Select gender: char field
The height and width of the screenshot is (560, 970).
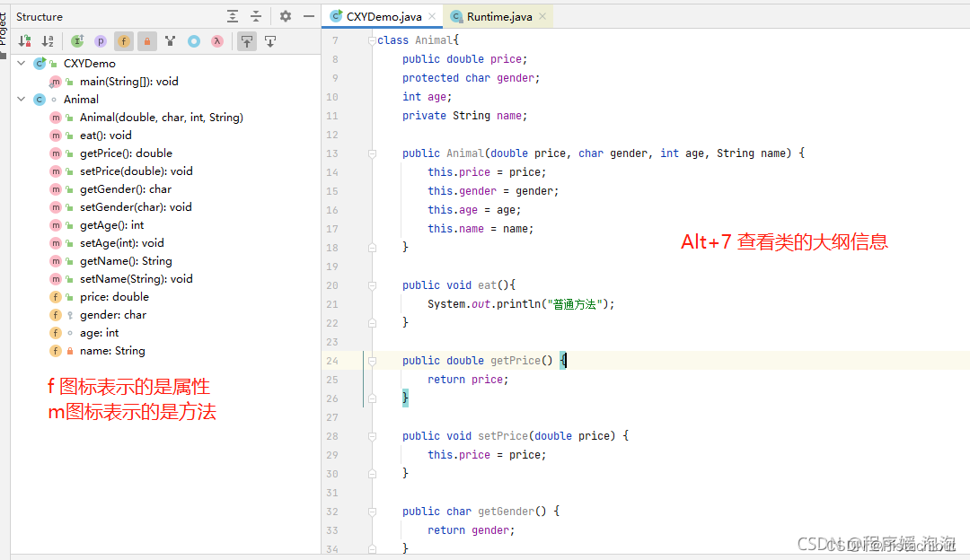(x=113, y=314)
